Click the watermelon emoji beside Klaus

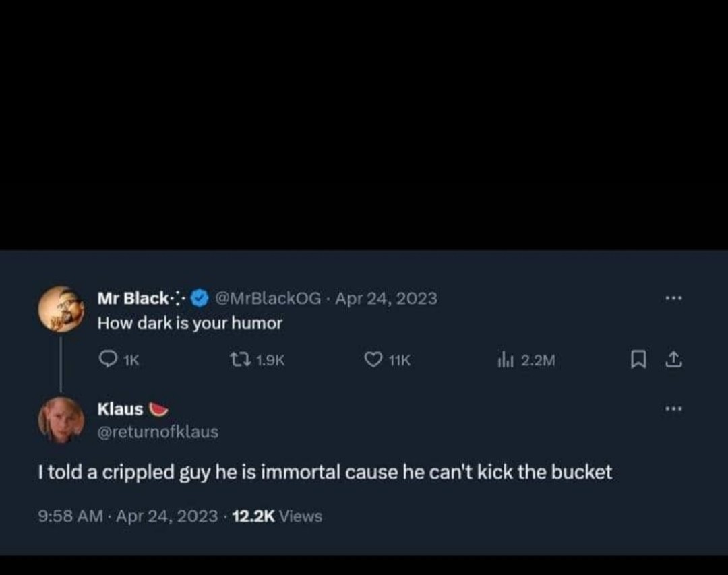[158, 409]
